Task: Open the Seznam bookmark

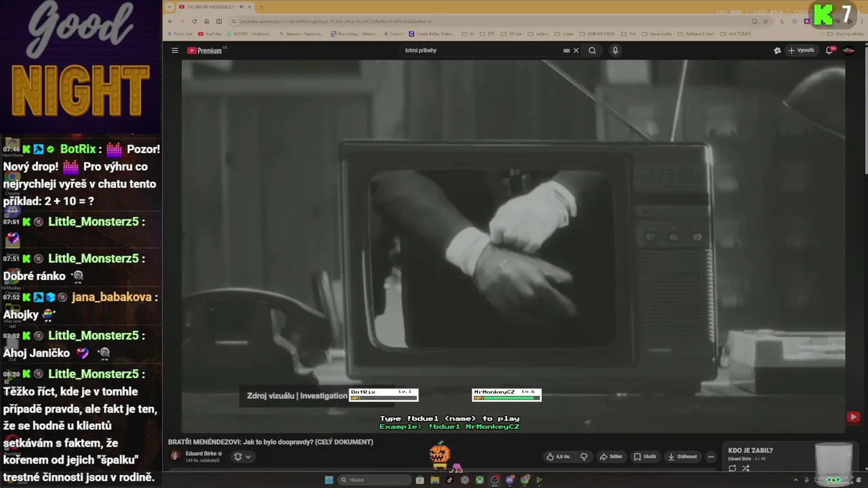Action: coord(302,34)
